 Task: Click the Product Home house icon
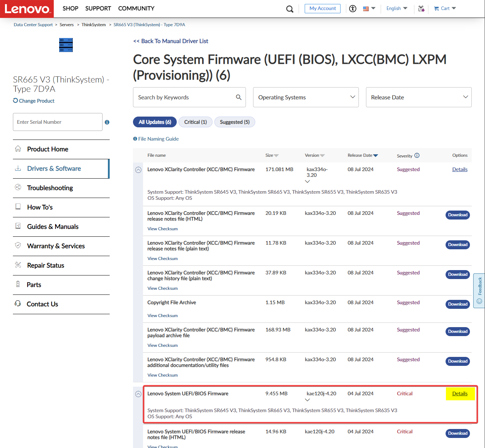point(18,148)
